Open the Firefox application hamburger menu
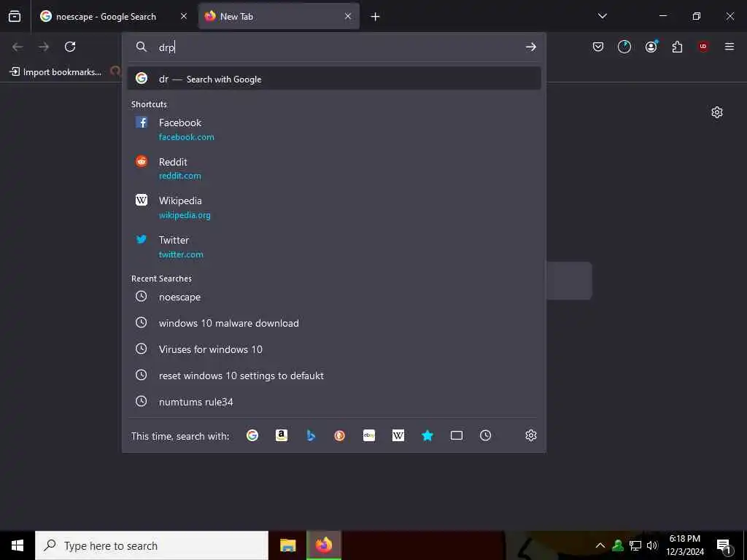747x560 pixels. (x=729, y=47)
